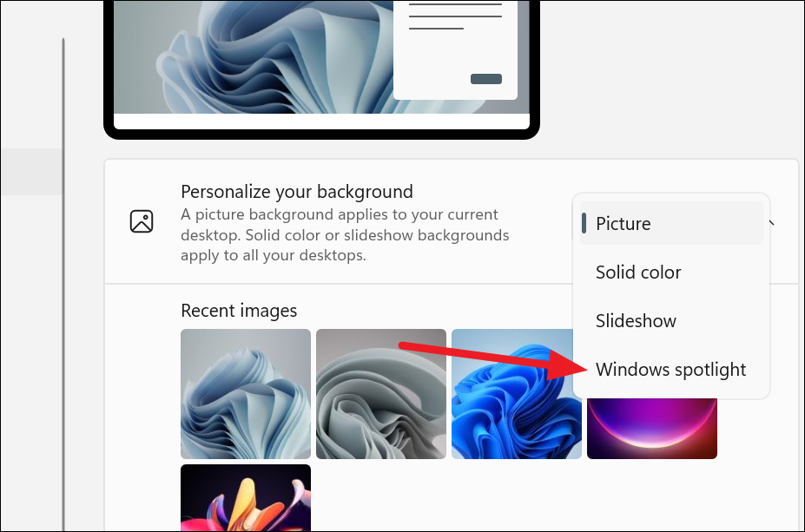Screen dimensions: 805x532
Task: Collapse the background type dropdown chevron
Action: [x=772, y=223]
